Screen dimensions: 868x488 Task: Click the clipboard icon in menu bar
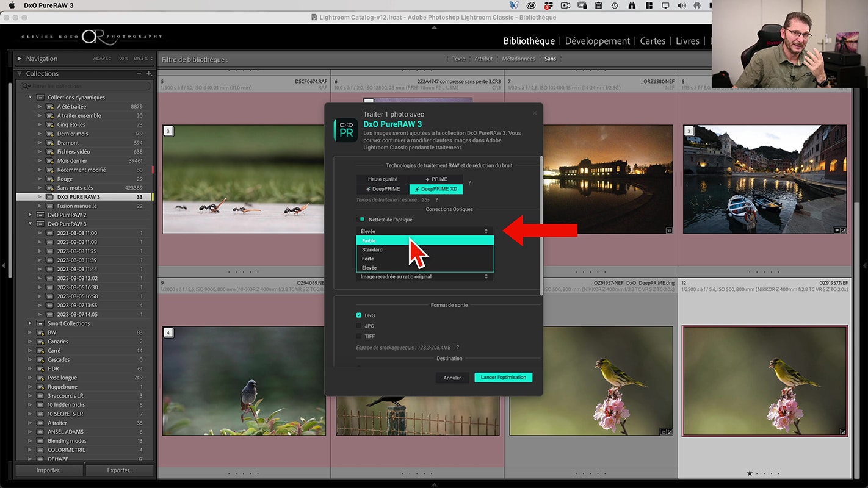point(598,5)
